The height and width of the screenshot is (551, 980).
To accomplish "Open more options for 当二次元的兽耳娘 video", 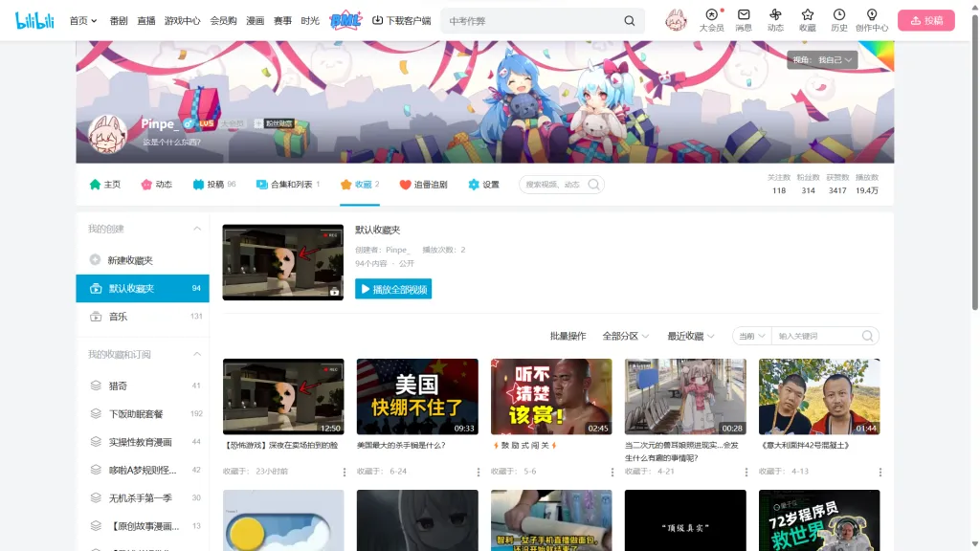I will 746,472.
